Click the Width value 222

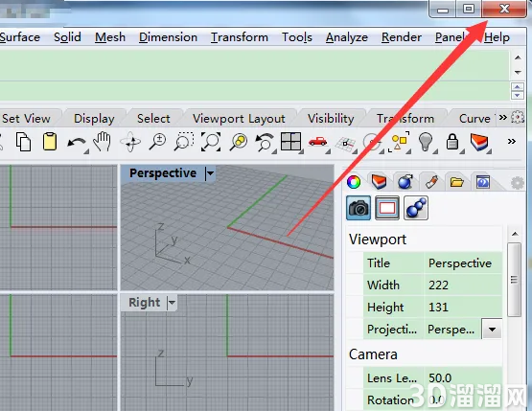(463, 285)
